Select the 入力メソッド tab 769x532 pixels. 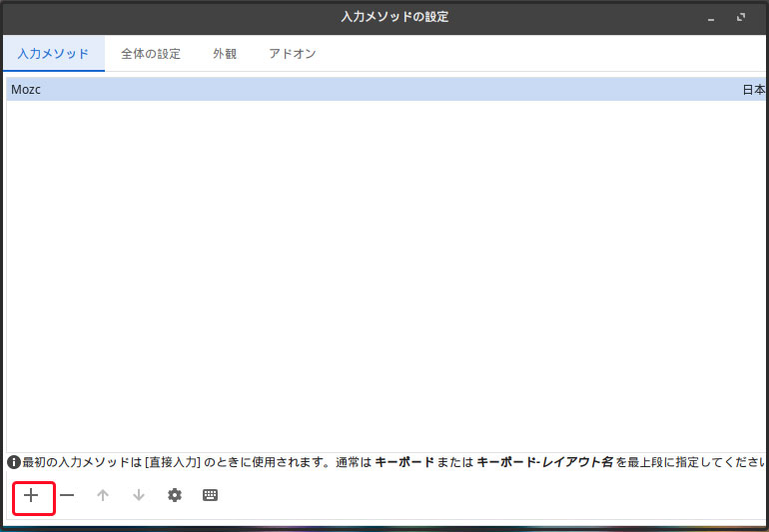53,54
